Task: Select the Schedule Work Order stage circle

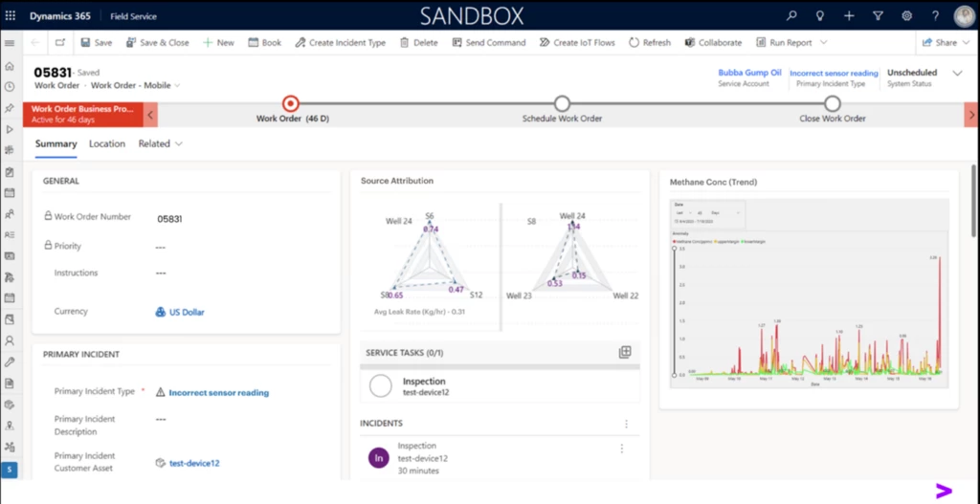Action: coord(562,103)
